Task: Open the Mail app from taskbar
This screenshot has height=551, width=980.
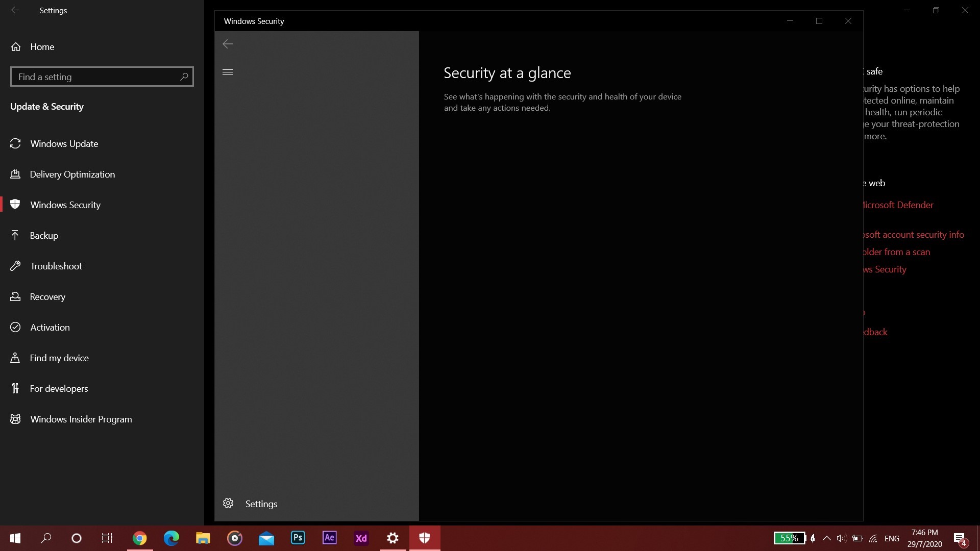Action: click(x=266, y=538)
